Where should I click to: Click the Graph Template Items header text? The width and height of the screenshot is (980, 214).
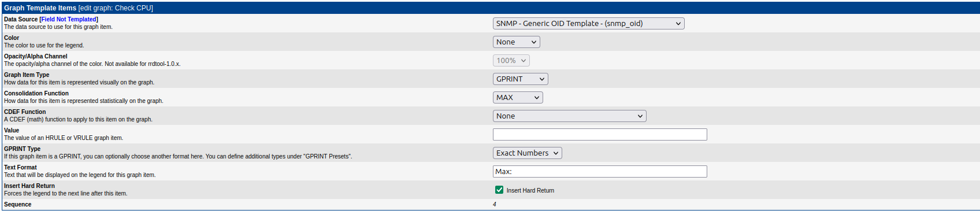point(40,8)
